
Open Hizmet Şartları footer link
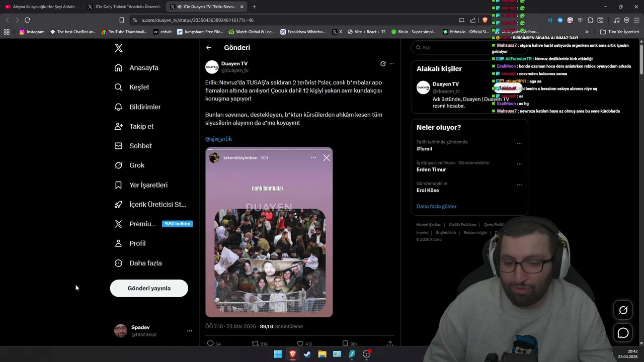click(x=429, y=225)
